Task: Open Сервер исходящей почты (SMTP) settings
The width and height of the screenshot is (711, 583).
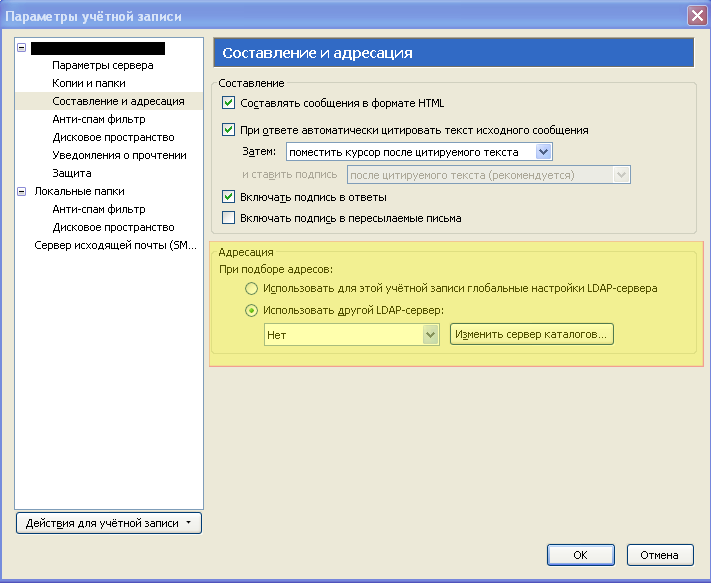Action: pos(116,245)
